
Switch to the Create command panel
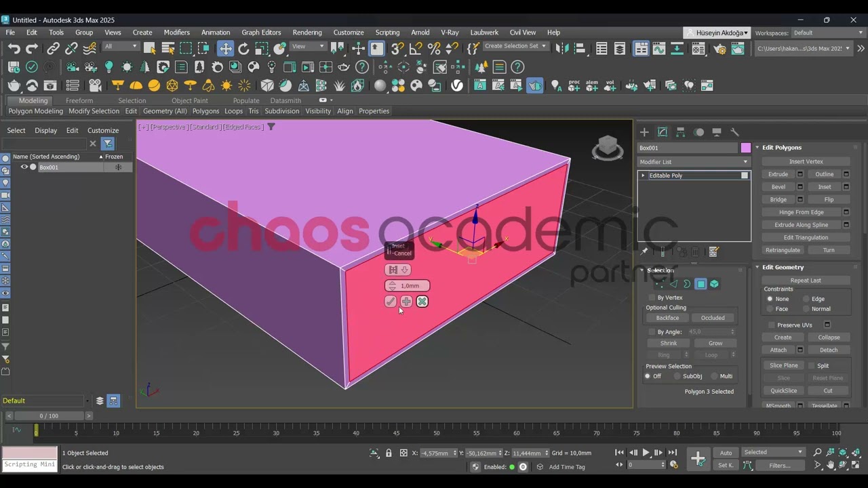coord(644,132)
